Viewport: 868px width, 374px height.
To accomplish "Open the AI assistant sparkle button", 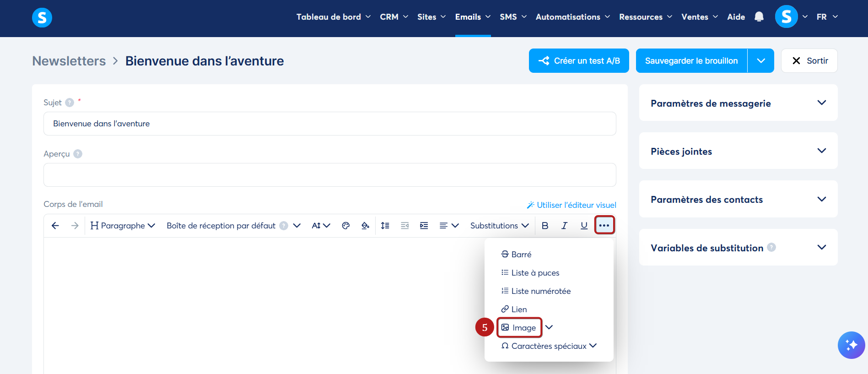I will pyautogui.click(x=851, y=345).
